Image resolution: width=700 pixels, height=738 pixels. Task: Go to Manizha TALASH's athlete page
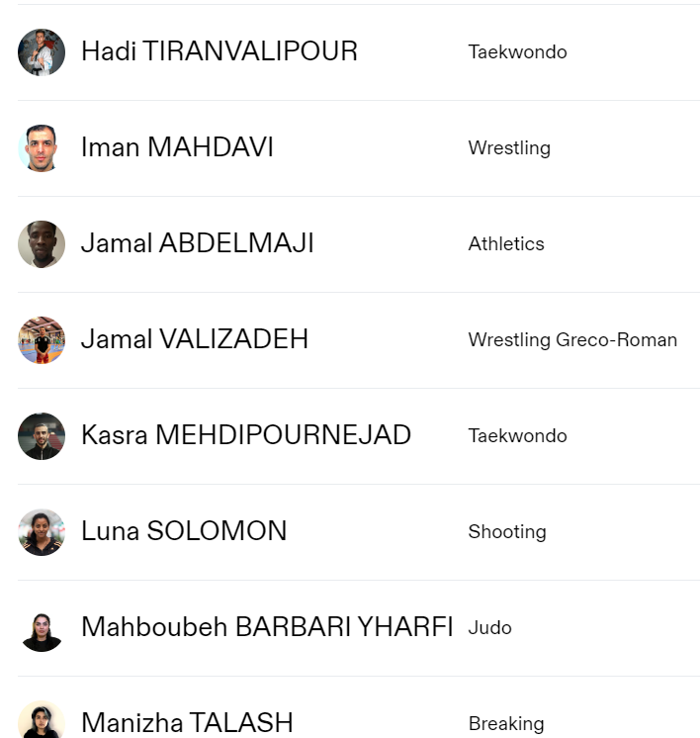(187, 723)
